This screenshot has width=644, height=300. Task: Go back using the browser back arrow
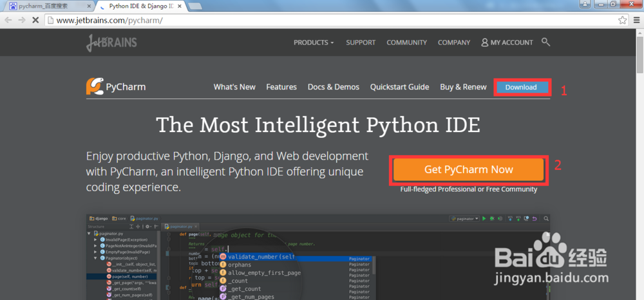8,20
